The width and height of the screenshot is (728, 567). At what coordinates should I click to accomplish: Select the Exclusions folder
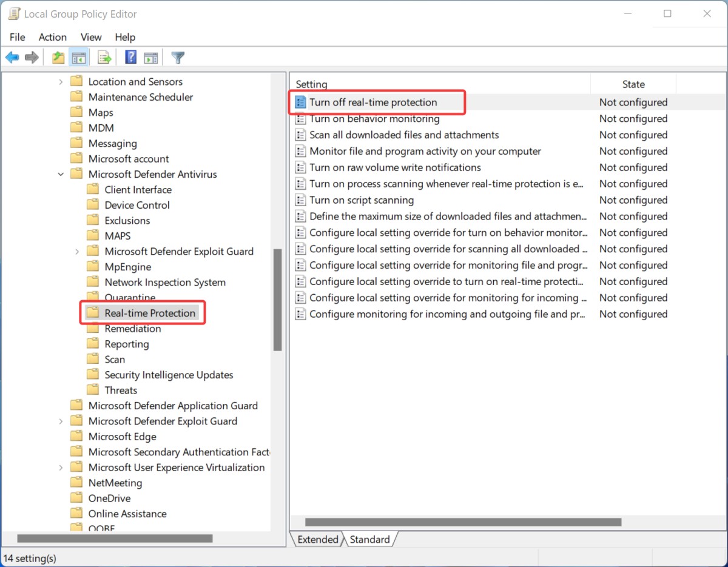(x=127, y=220)
